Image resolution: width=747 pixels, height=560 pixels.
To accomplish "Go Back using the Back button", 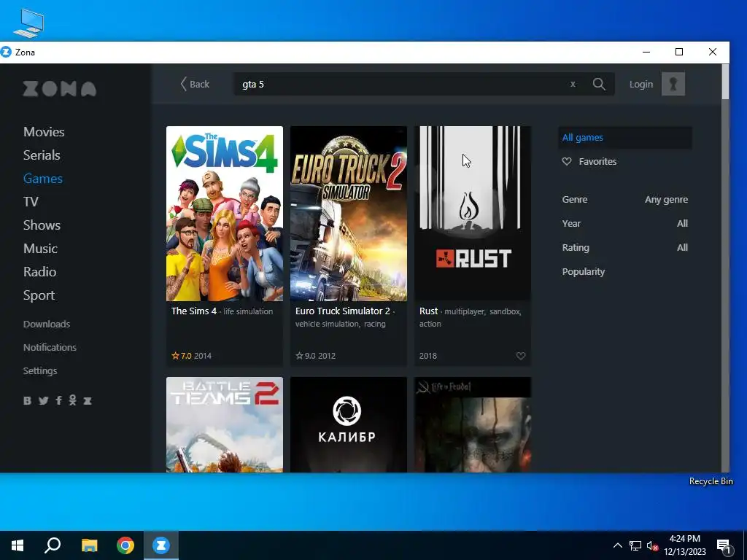I will click(195, 85).
